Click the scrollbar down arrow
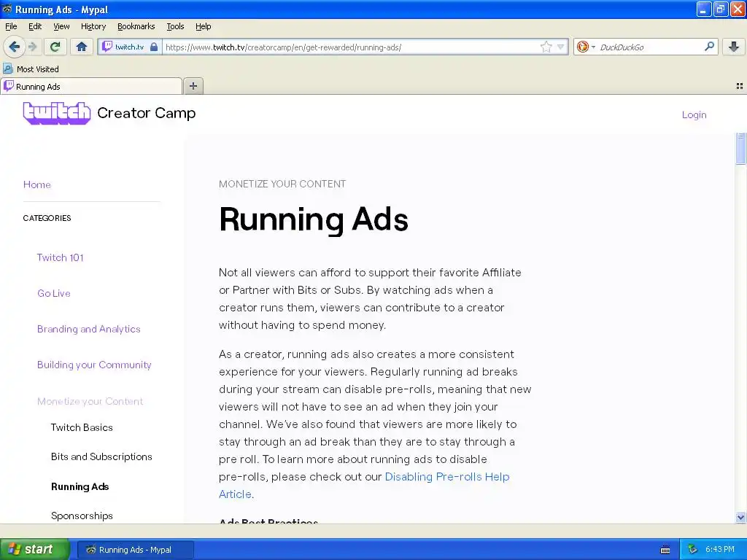The width and height of the screenshot is (747, 560). 740,517
